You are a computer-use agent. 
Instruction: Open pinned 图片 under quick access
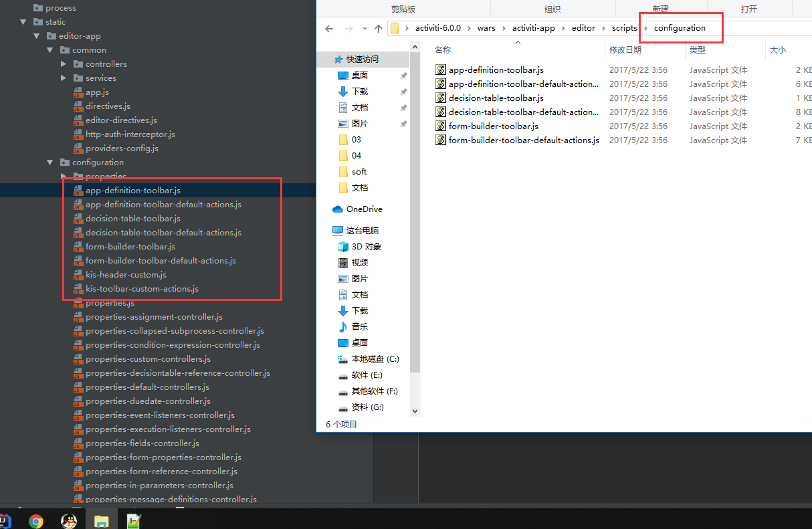(360, 124)
